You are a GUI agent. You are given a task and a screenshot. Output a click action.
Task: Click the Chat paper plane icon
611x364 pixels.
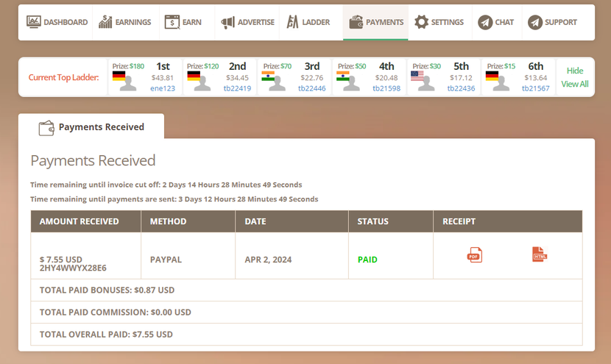click(x=485, y=22)
